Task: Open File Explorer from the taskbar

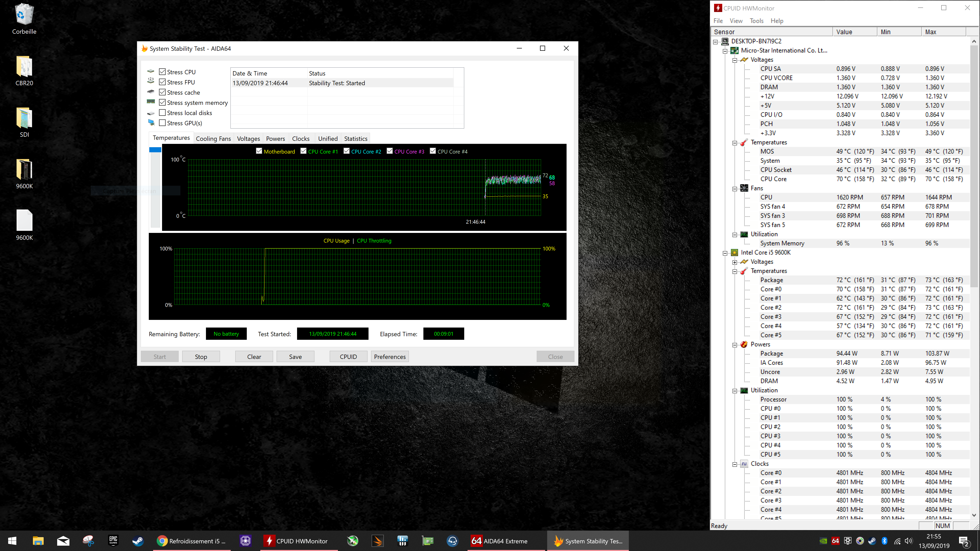Action: pyautogui.click(x=38, y=541)
